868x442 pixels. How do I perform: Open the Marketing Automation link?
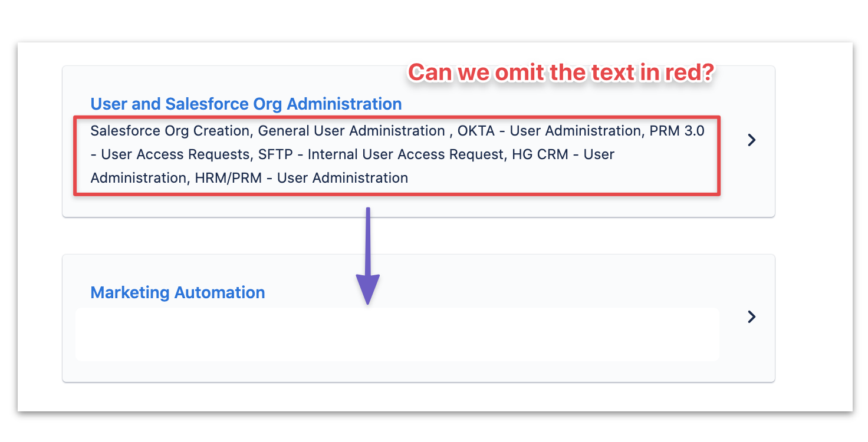point(177,292)
